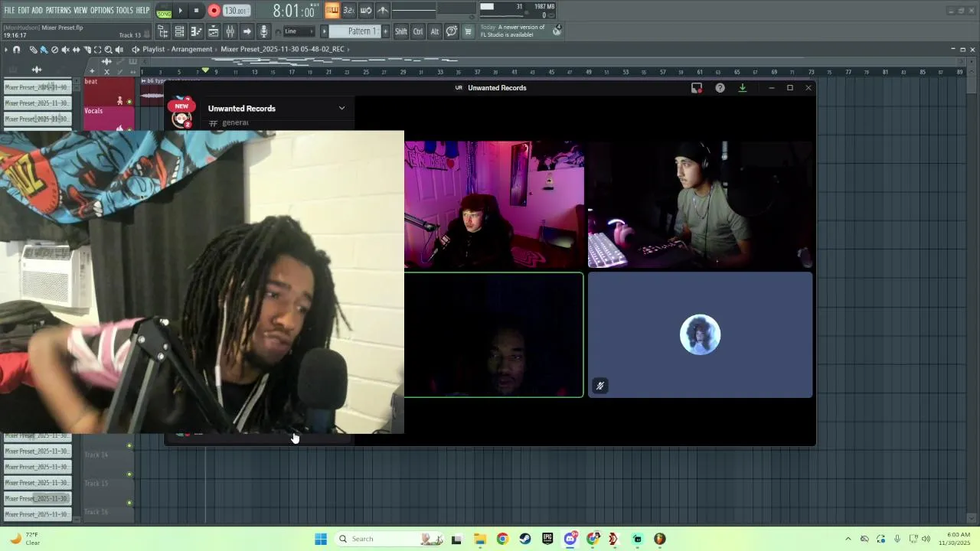Open Discord help question mark icon
The width and height of the screenshot is (980, 551).
720,88
